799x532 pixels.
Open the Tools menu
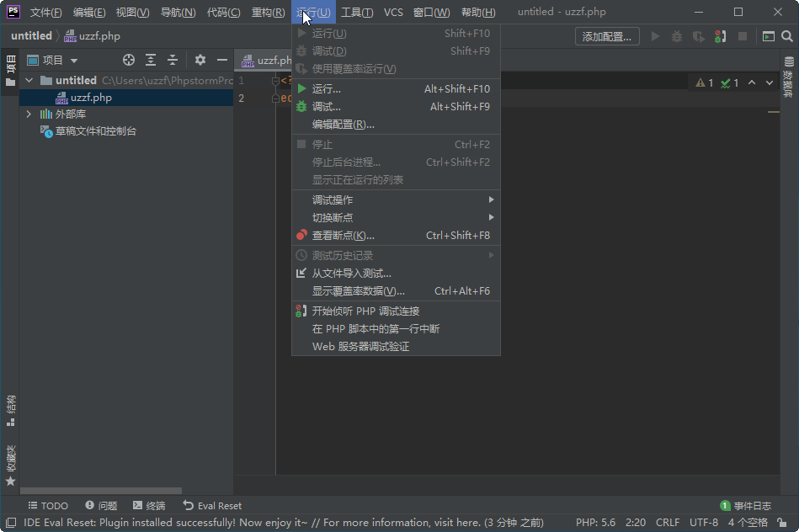tap(357, 13)
